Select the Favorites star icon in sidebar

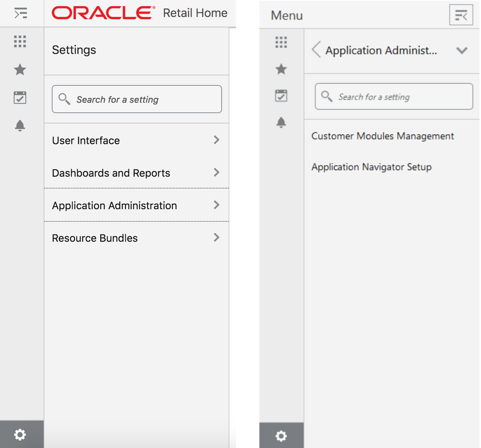click(x=20, y=69)
